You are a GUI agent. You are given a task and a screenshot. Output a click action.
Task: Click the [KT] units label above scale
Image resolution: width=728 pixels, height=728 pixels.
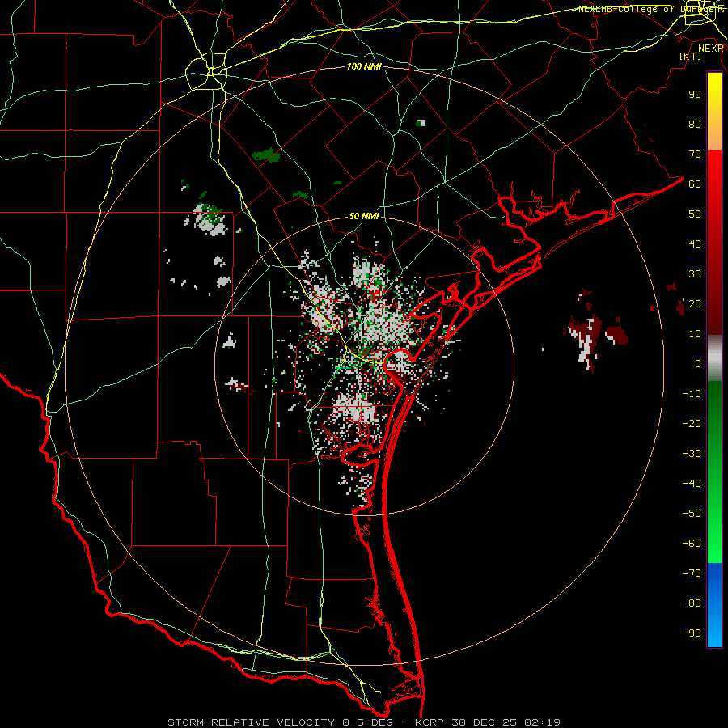tap(691, 56)
